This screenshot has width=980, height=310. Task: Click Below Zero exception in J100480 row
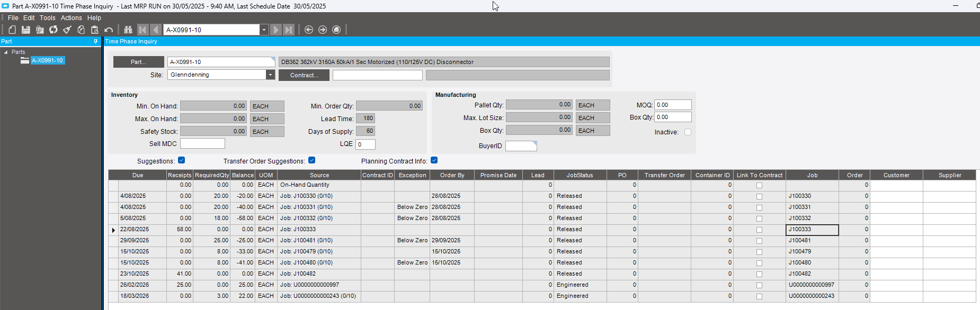pyautogui.click(x=412, y=263)
